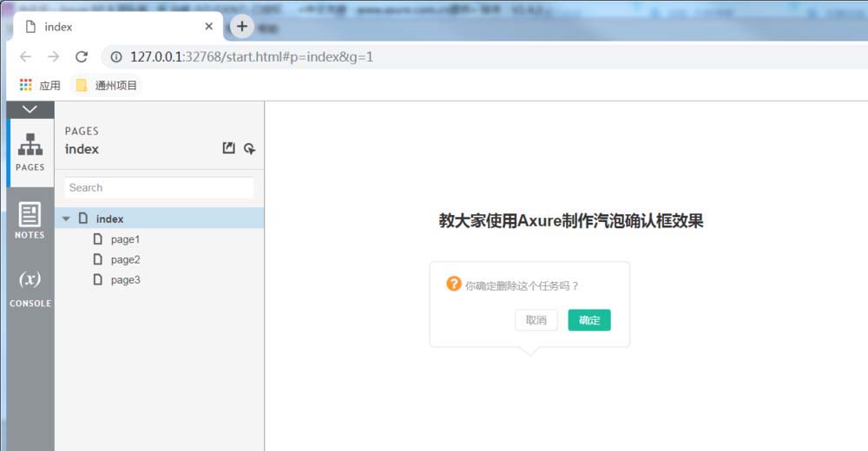Open the 应用 apps bookmark
The width and height of the screenshot is (868, 451).
pyautogui.click(x=40, y=85)
